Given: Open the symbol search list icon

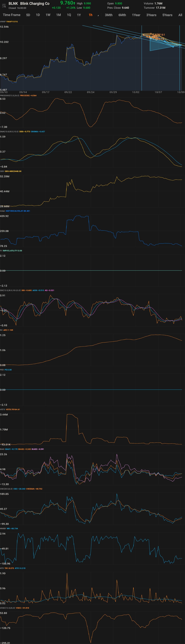Looking at the screenshot, I should click(4, 5).
